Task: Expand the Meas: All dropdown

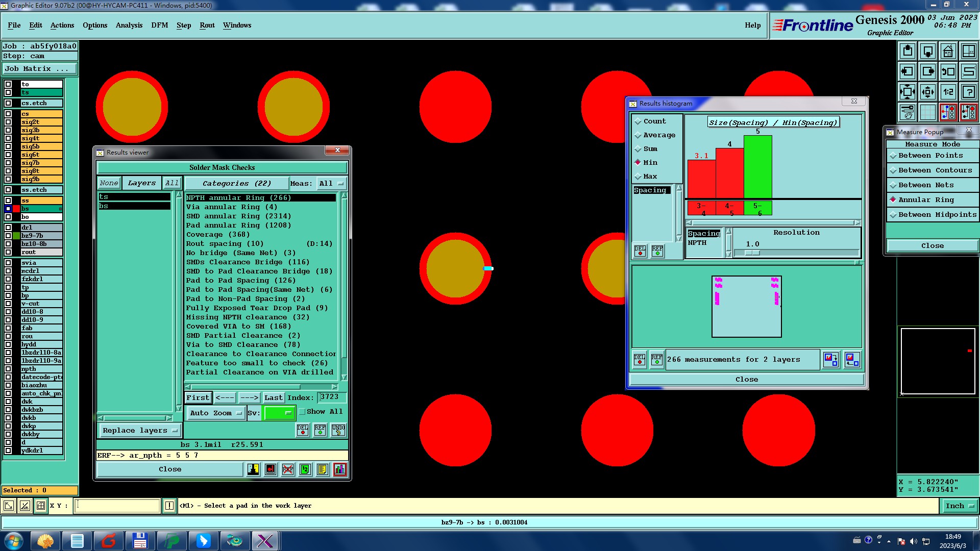Action: [x=331, y=183]
